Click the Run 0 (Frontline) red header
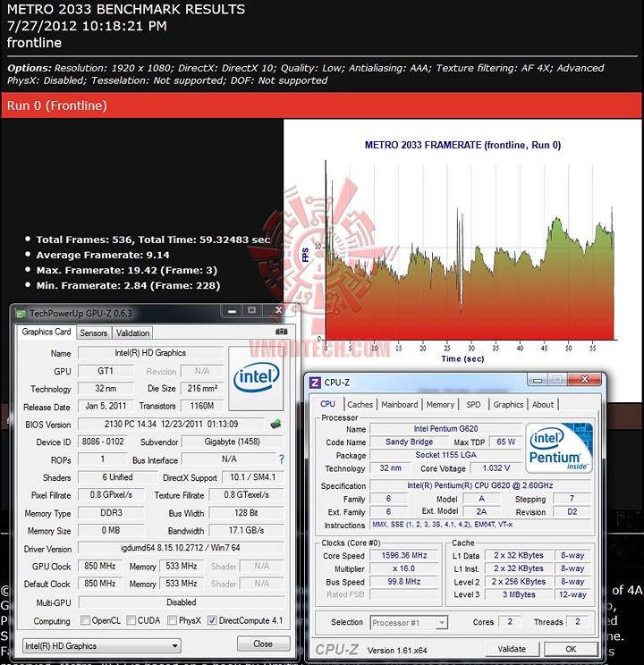This screenshot has width=644, height=665. (x=321, y=105)
